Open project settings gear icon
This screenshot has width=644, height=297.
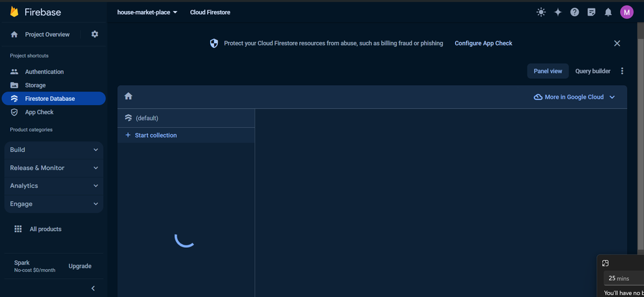pyautogui.click(x=95, y=34)
